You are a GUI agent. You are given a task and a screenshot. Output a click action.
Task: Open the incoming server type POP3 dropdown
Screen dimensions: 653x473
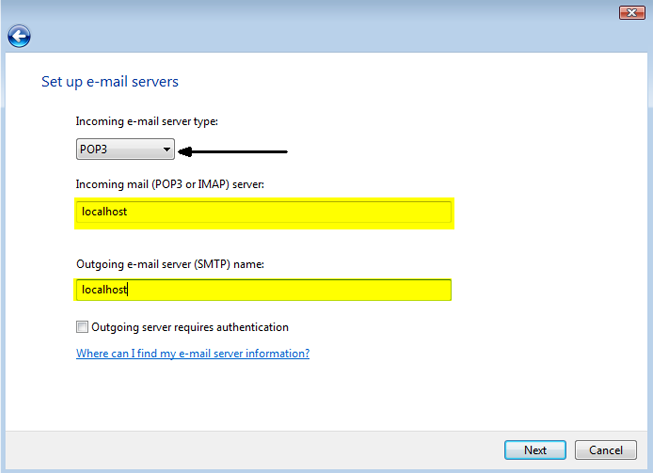(125, 150)
